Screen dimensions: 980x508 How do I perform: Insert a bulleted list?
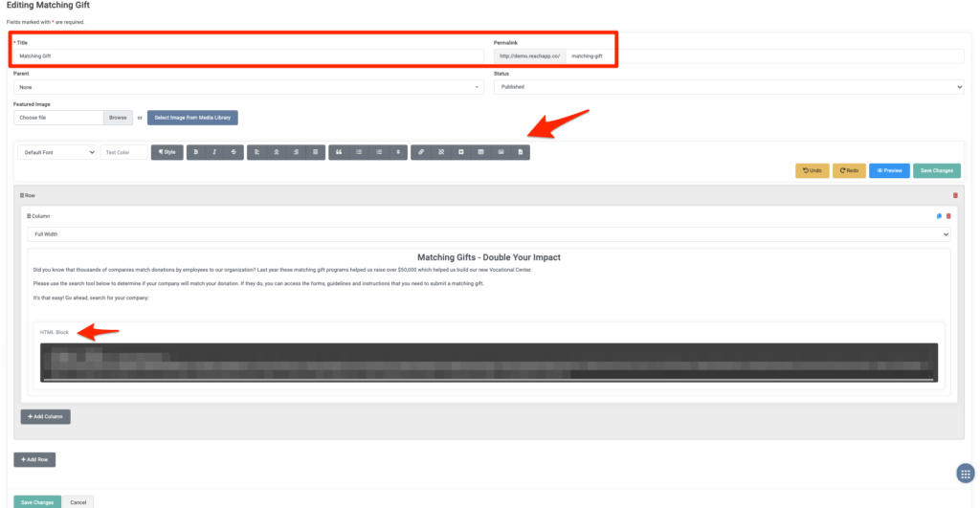point(359,152)
